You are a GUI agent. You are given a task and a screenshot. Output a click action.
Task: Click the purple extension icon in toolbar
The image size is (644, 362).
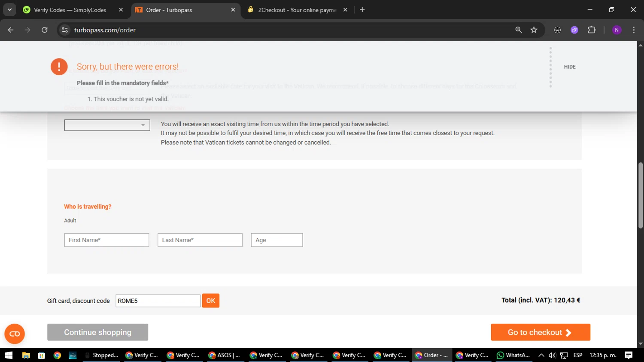point(574,30)
